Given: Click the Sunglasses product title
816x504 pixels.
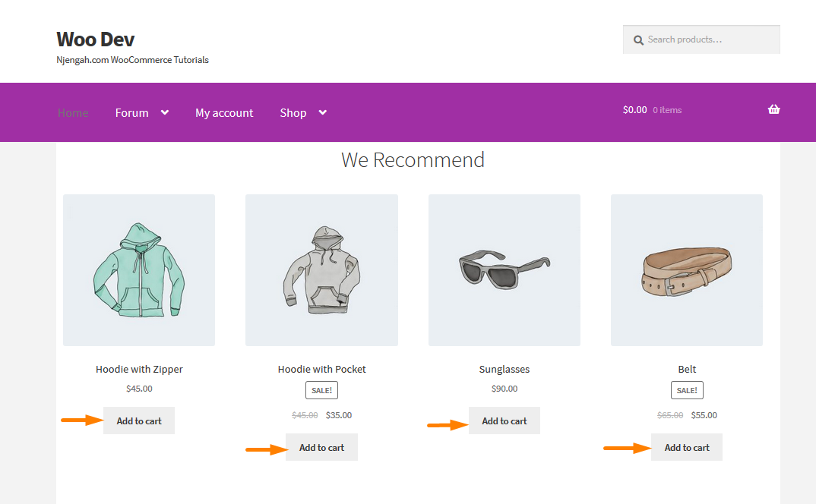Looking at the screenshot, I should point(504,370).
